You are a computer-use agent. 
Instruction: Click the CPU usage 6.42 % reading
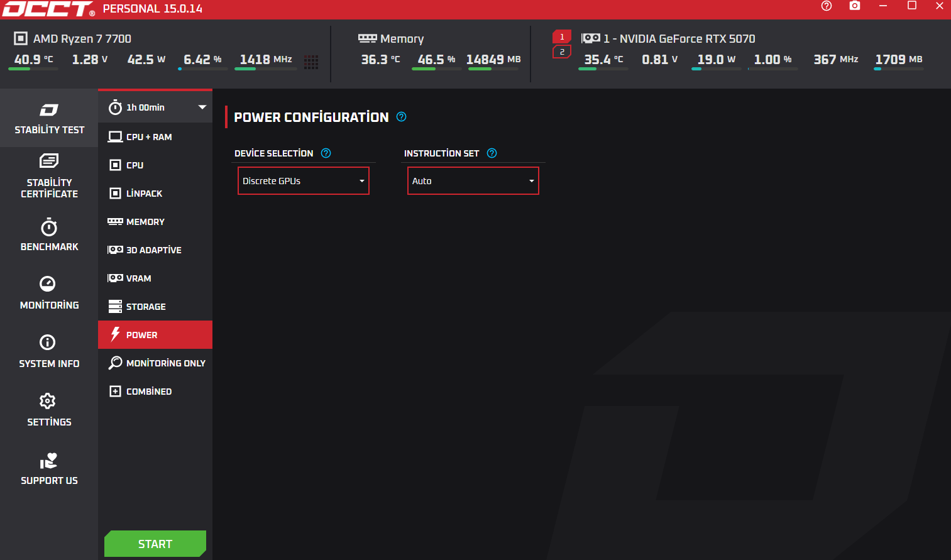202,60
